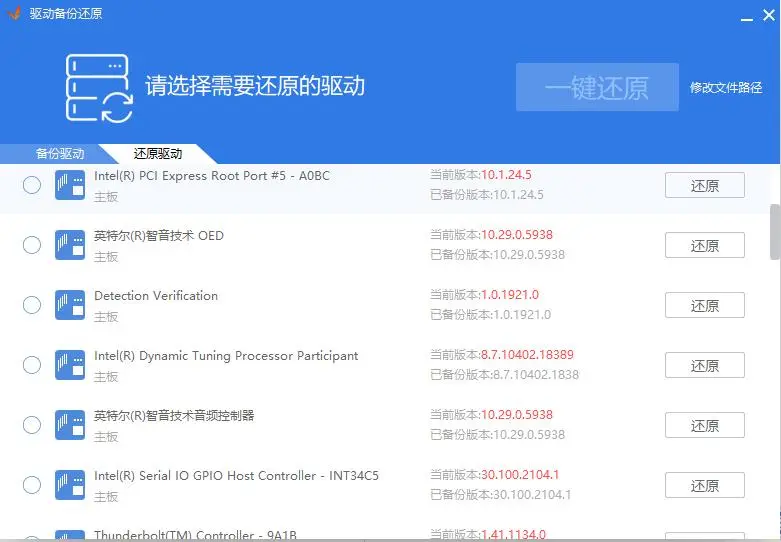781x542 pixels.
Task: Restore the Intel PCI Express Root Port #5 driver
Action: coord(704,186)
